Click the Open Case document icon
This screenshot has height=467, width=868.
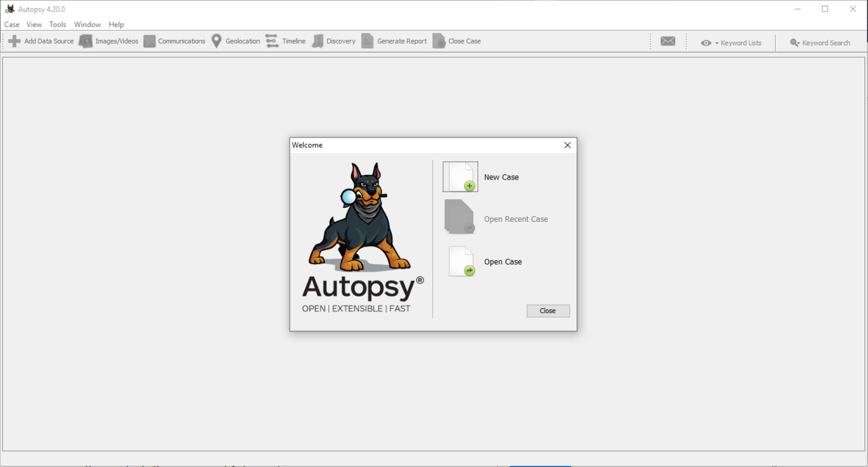pos(462,261)
